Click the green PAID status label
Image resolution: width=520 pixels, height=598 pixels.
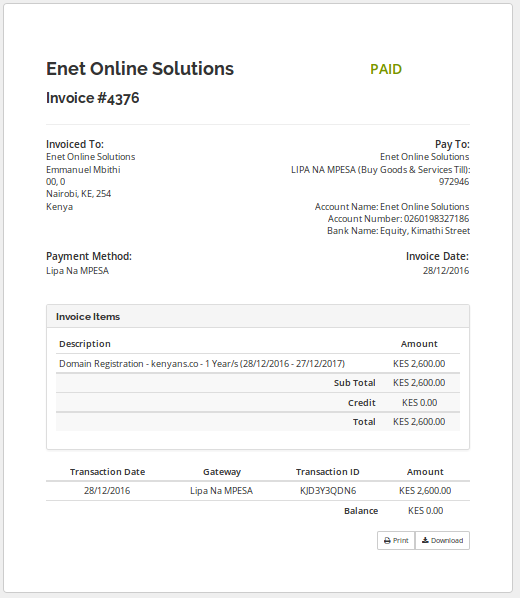(x=386, y=69)
